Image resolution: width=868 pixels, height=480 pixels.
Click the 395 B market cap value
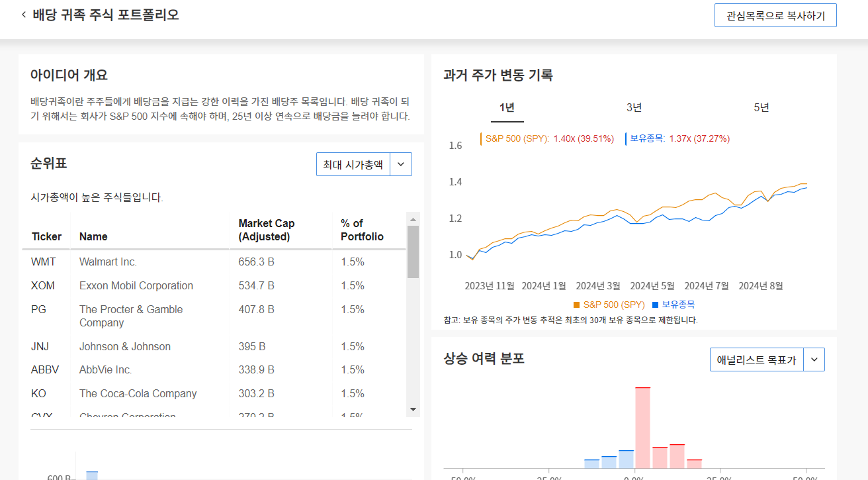tap(252, 347)
